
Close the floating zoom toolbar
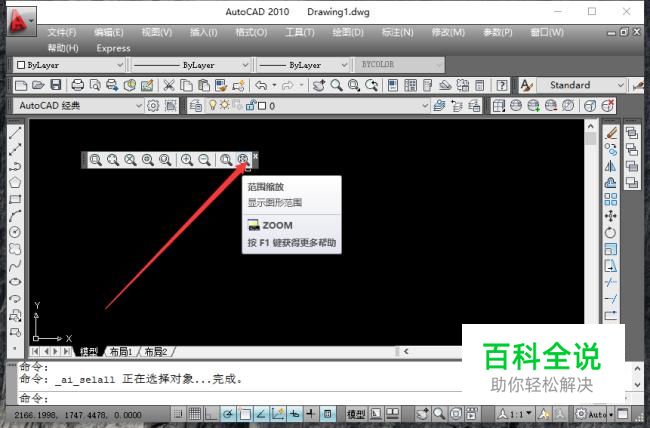coord(255,156)
